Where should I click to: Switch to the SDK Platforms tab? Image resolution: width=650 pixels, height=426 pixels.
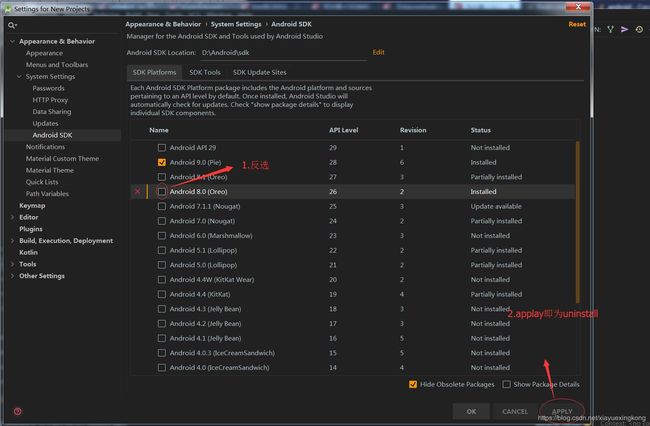(x=154, y=72)
